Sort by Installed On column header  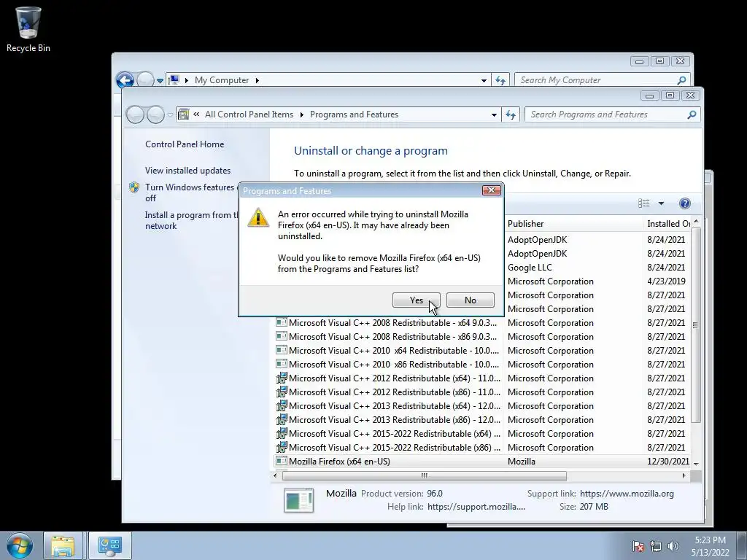click(x=667, y=223)
